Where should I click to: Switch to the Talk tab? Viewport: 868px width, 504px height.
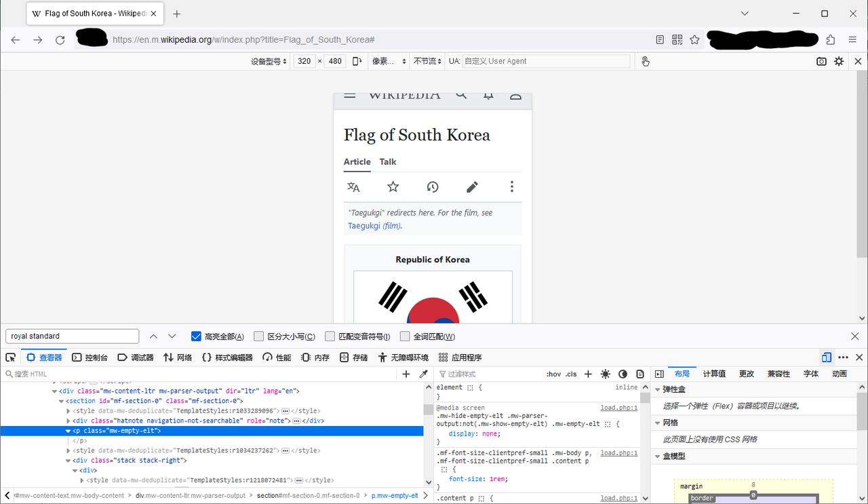click(x=388, y=161)
